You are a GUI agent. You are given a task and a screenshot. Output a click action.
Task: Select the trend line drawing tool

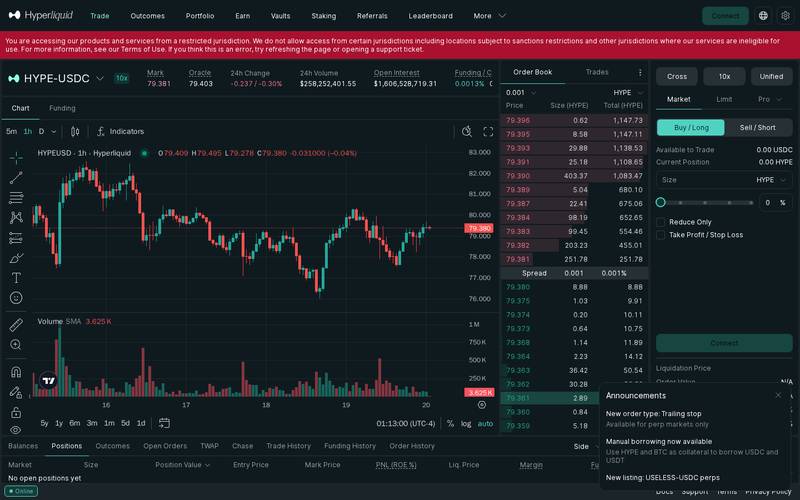(x=16, y=178)
